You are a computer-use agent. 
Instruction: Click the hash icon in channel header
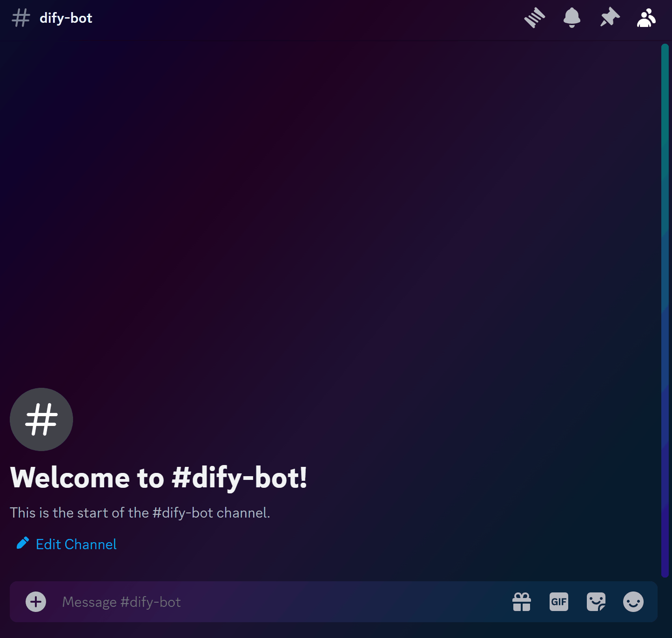[21, 18]
